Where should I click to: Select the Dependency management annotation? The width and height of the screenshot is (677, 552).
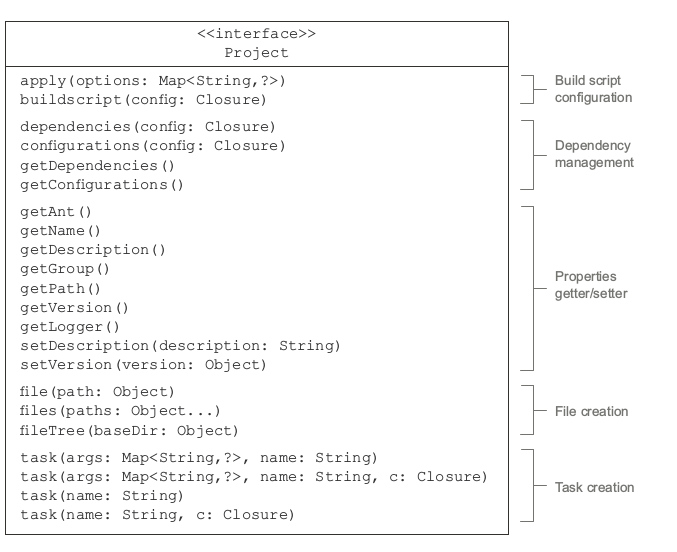[594, 154]
